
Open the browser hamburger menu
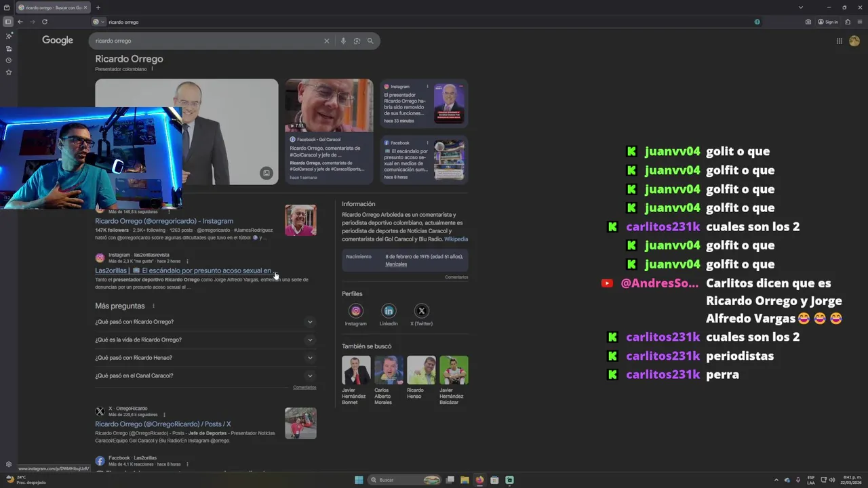click(x=859, y=22)
